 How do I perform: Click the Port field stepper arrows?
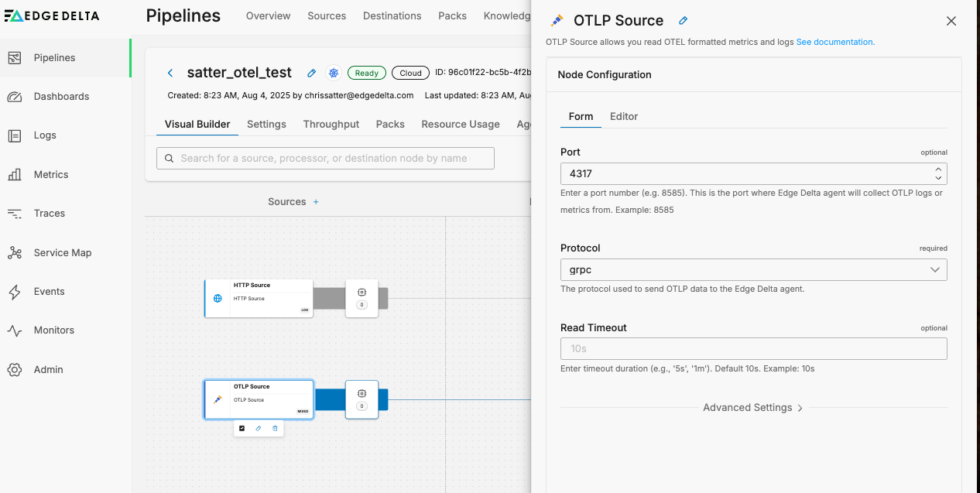(x=938, y=173)
